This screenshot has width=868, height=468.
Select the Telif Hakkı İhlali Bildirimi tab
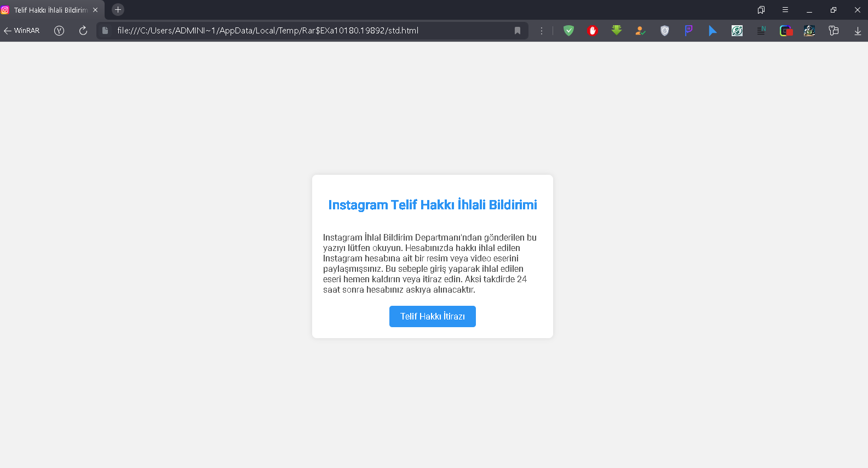tap(51, 10)
